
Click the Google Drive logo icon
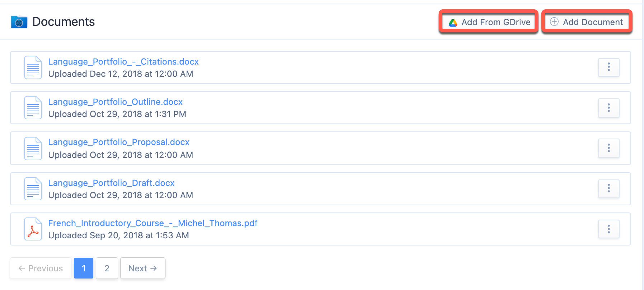click(453, 23)
